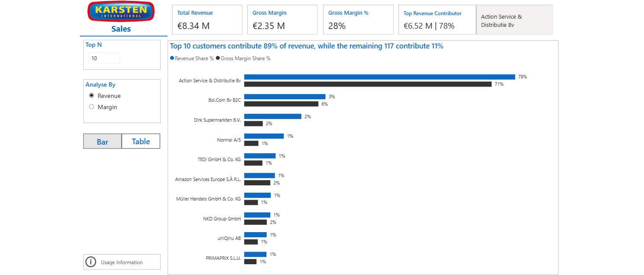Click the Top N input field
Screen dimensions: 644x275
104,58
